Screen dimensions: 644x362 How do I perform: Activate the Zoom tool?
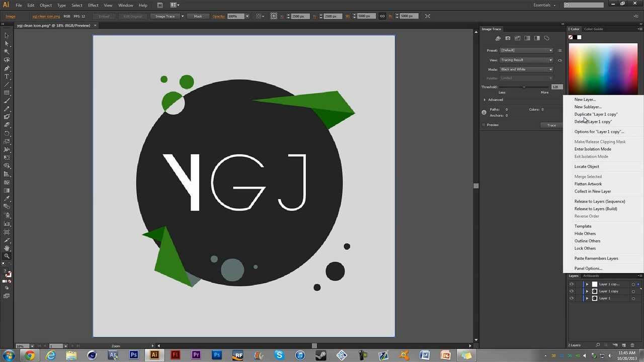[7, 255]
